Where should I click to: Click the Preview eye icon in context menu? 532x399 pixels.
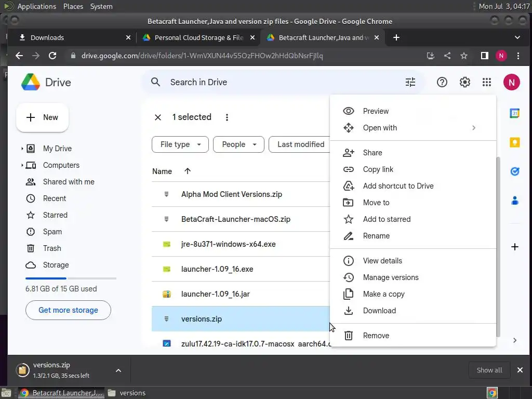[x=348, y=111]
